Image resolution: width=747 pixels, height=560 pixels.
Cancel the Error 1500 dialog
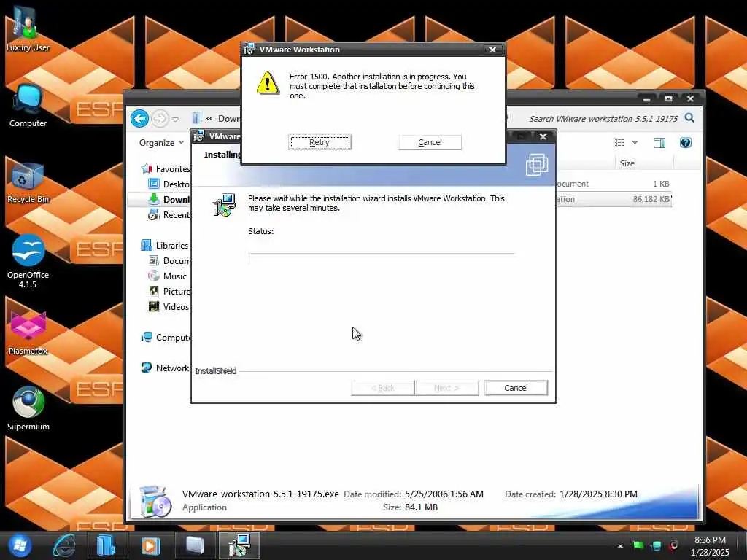430,142
